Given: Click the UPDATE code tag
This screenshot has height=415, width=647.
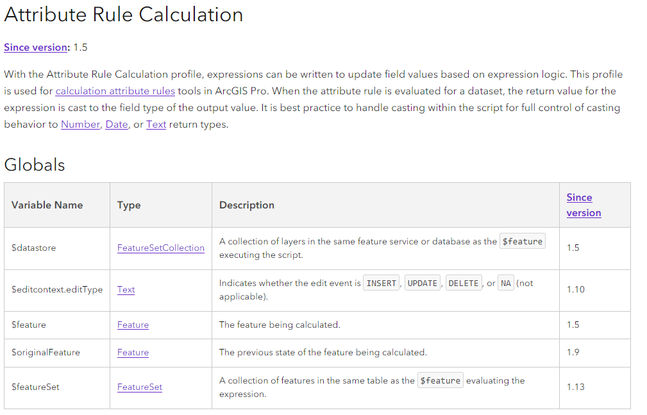Looking at the screenshot, I should (x=422, y=283).
